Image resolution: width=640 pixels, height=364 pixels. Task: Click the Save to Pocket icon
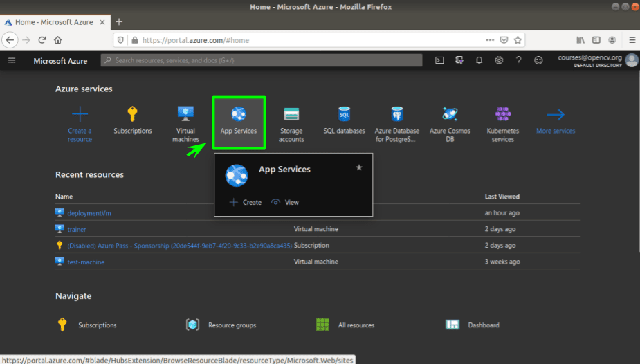pyautogui.click(x=504, y=40)
